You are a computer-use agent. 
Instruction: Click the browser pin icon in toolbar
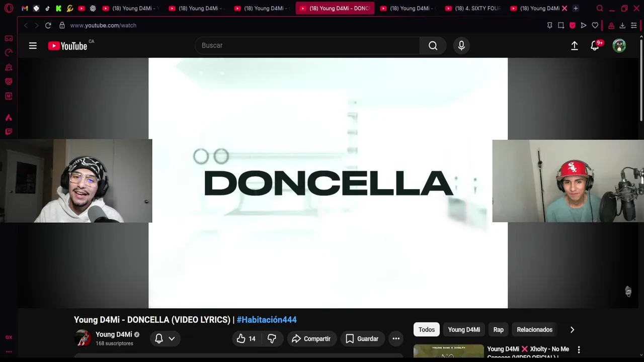pos(549,26)
